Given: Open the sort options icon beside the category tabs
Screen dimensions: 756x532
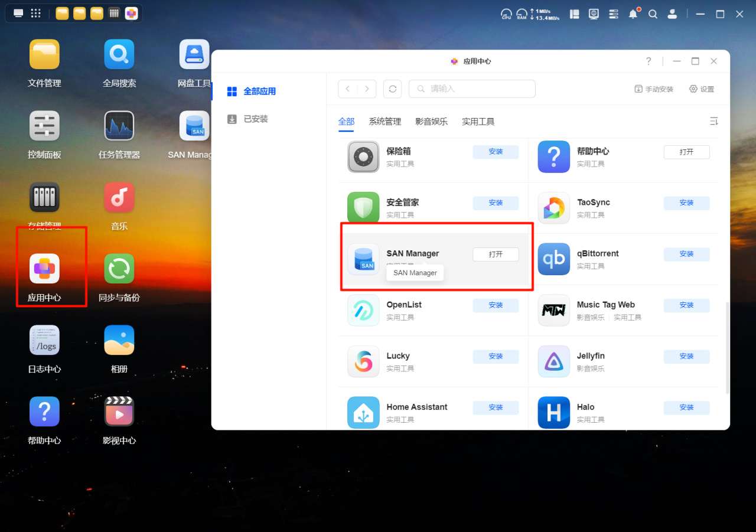Looking at the screenshot, I should pyautogui.click(x=713, y=121).
